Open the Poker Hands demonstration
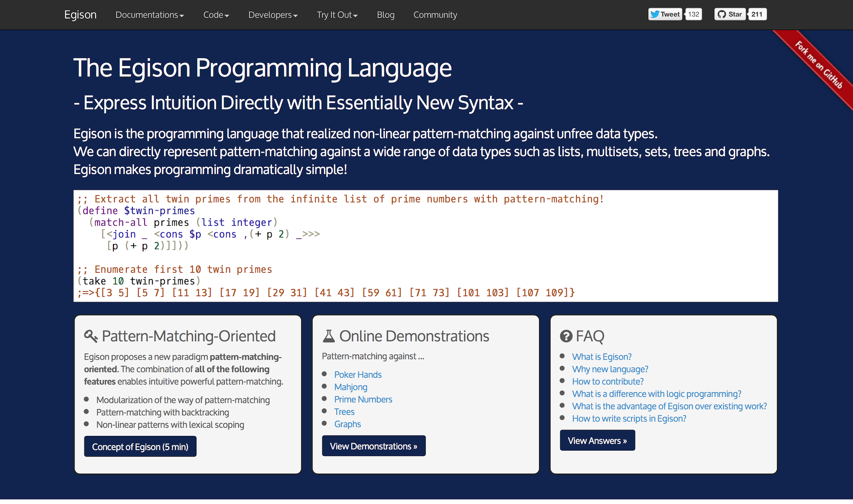Screen dimensions: 853x504 click(358, 375)
